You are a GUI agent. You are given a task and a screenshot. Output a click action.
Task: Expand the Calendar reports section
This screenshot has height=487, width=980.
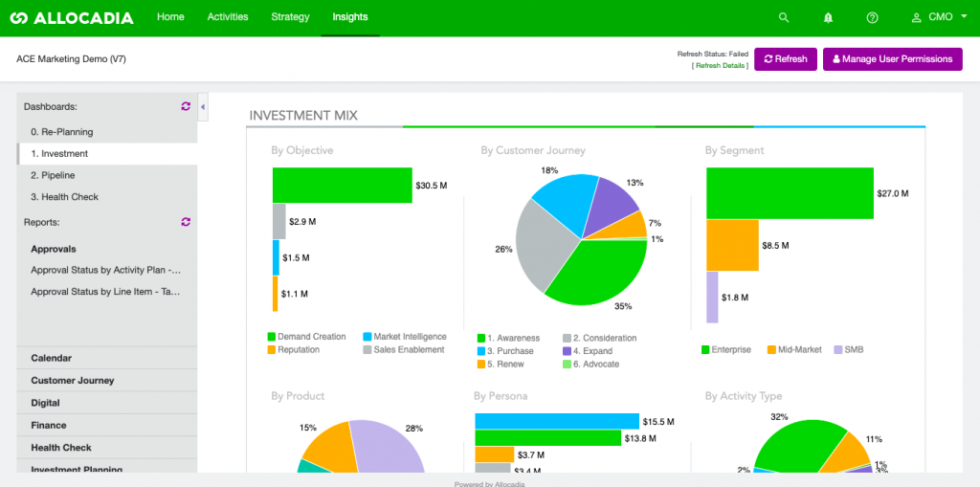(x=107, y=358)
